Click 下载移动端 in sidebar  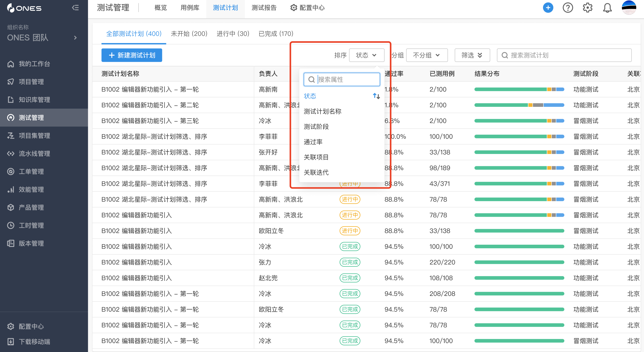pos(44,342)
